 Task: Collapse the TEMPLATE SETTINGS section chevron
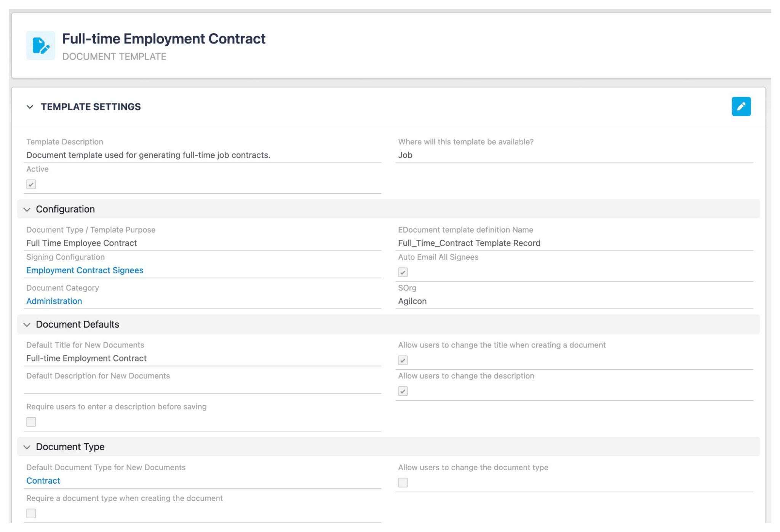click(x=30, y=107)
